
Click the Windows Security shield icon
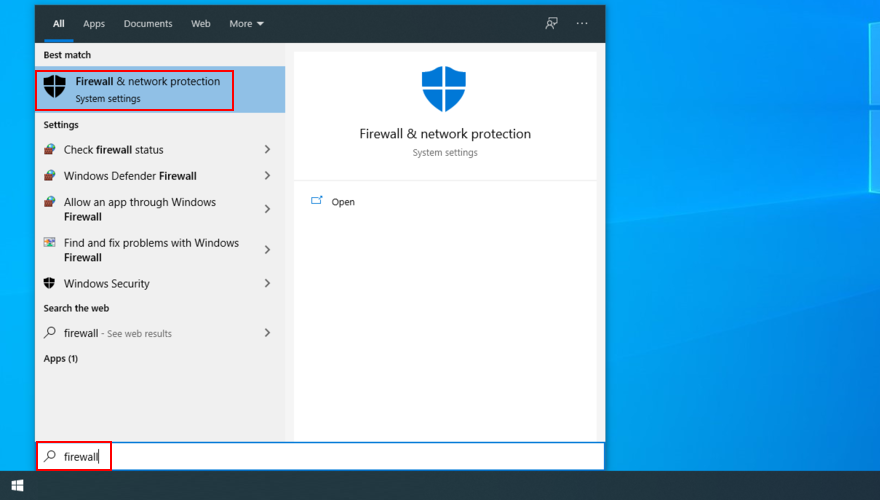[50, 284]
